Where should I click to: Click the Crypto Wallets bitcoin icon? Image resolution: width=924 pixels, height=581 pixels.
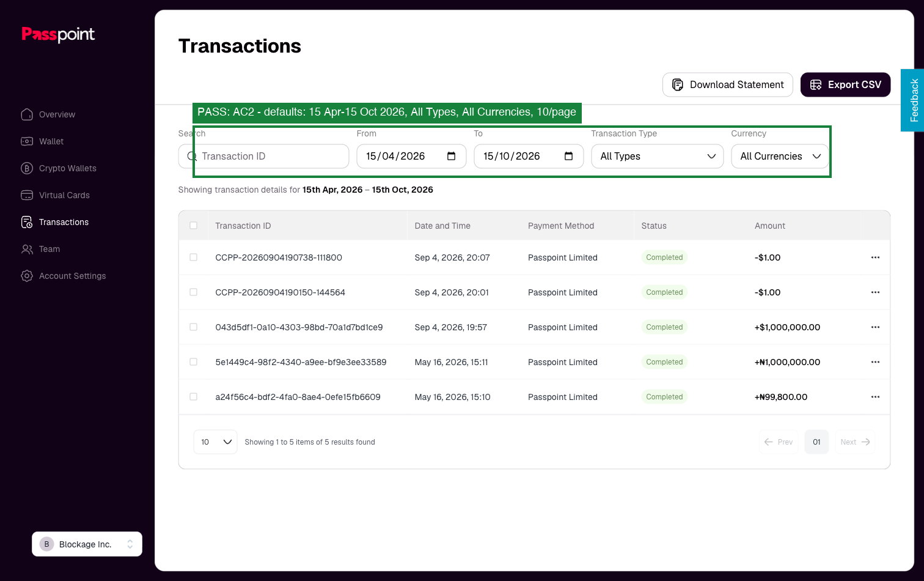coord(27,168)
